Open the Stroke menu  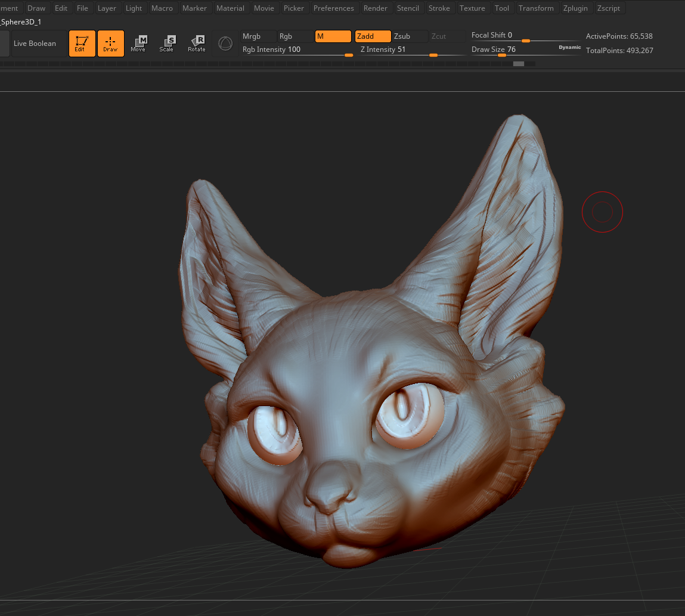tap(439, 8)
